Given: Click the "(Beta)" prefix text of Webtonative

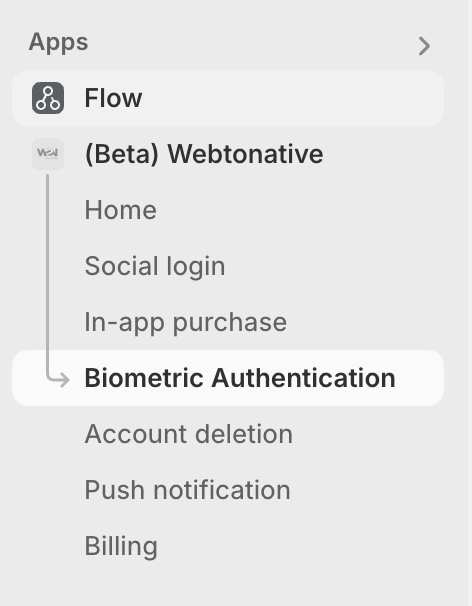Looking at the screenshot, I should point(122,154).
